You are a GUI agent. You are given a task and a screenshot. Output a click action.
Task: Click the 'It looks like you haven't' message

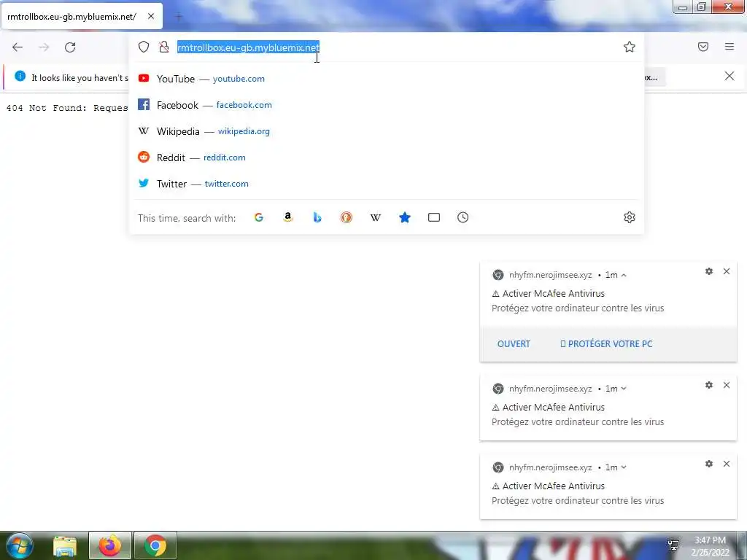[x=80, y=77]
